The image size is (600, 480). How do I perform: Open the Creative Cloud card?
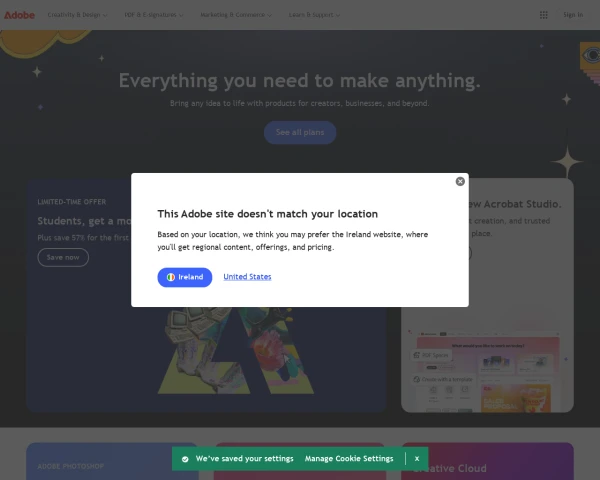point(487,462)
